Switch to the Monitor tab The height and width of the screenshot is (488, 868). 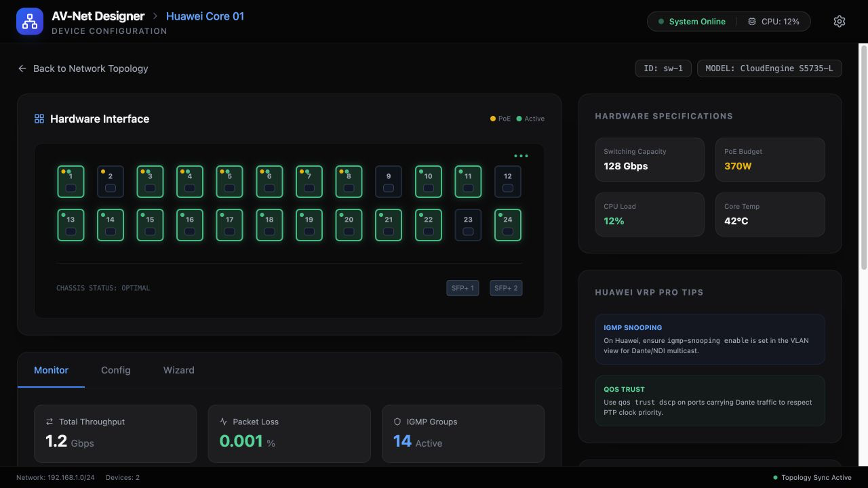click(52, 370)
